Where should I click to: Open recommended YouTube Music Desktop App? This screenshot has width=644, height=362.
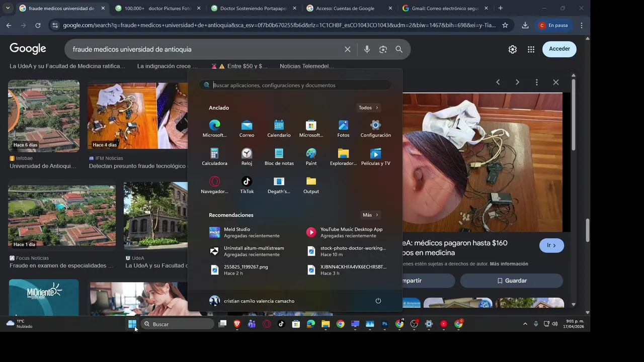[346, 232]
